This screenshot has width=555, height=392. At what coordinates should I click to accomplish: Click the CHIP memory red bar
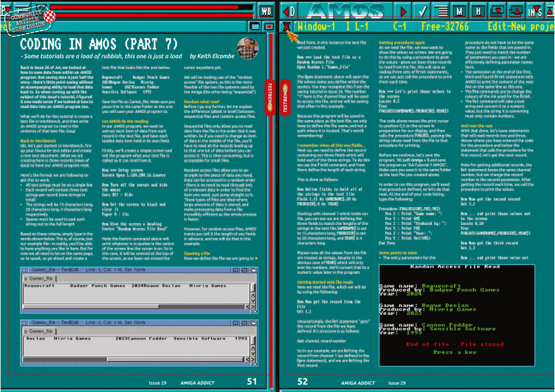(152, 7)
